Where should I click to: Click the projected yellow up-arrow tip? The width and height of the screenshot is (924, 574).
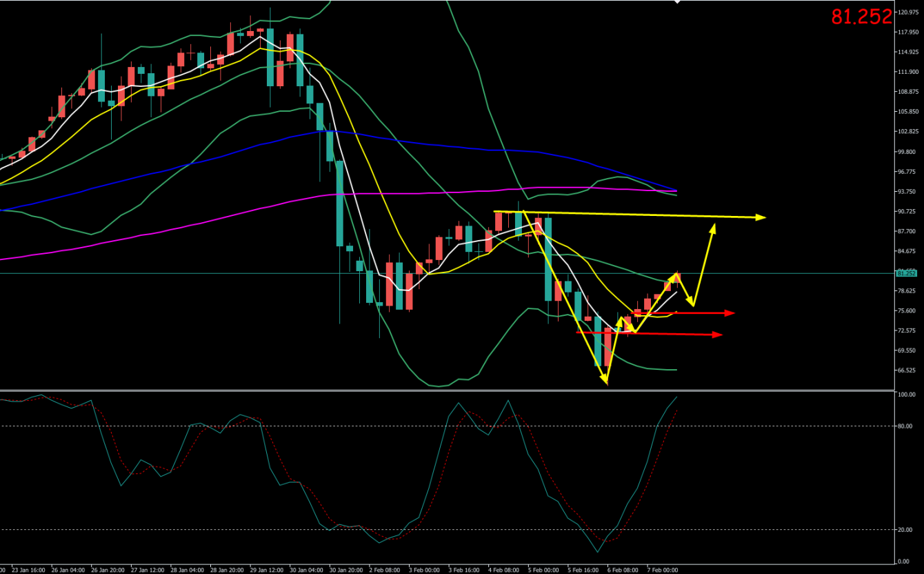pyautogui.click(x=714, y=226)
